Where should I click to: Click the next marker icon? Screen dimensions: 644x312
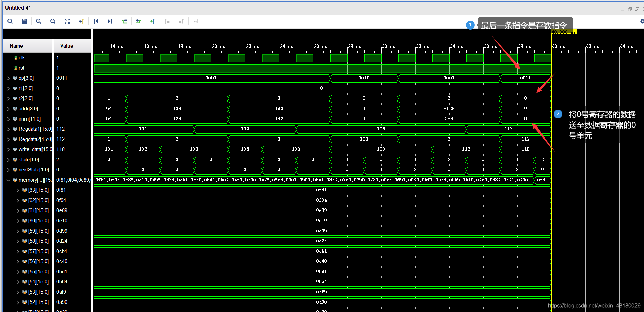click(x=182, y=21)
